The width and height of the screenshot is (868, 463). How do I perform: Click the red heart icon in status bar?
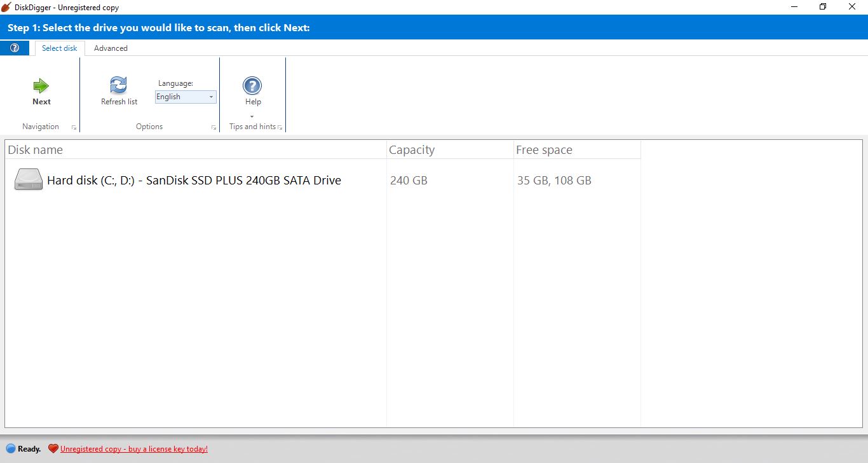[53, 448]
